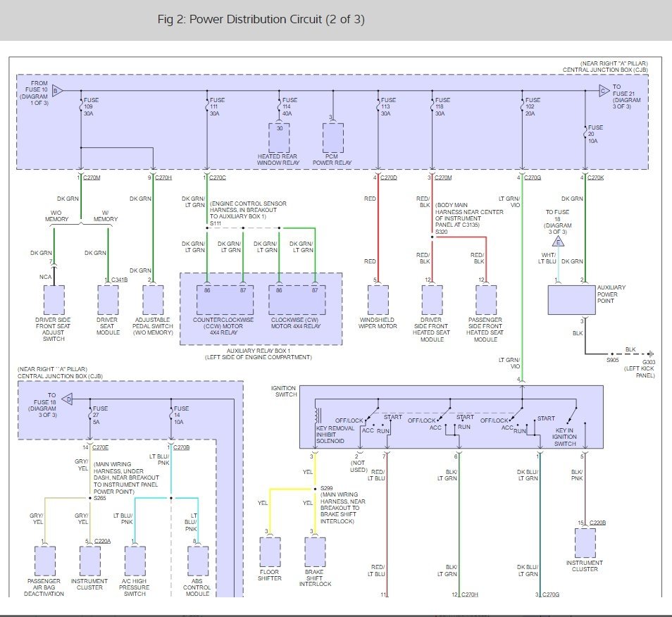Click the Key In Ignition Switch label
Image resolution: width=672 pixels, height=617 pixels.
click(564, 437)
